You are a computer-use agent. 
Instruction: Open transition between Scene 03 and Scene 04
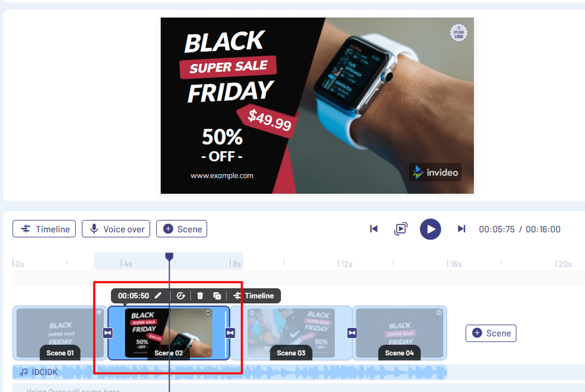click(x=352, y=333)
